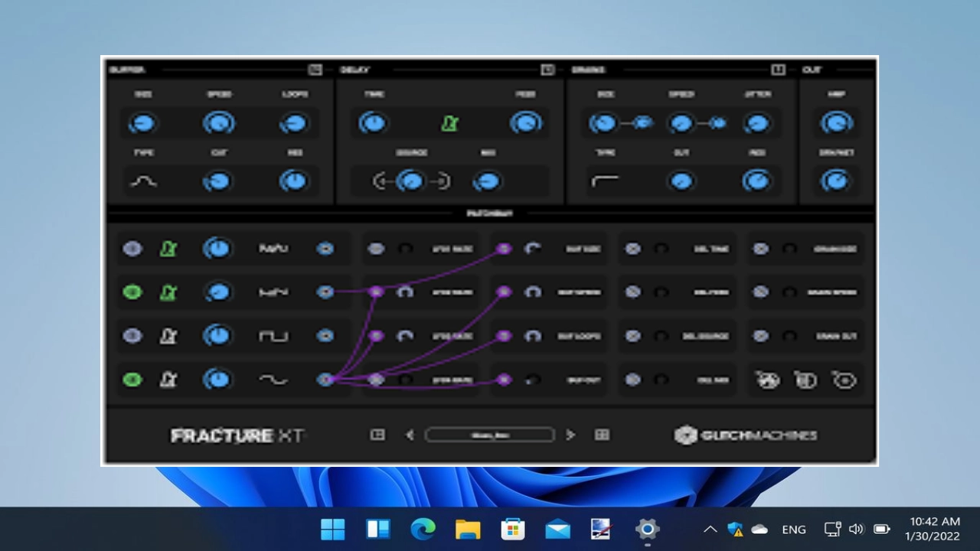Click the Out DRY/WET knob
The height and width of the screenshot is (551, 980).
click(836, 181)
